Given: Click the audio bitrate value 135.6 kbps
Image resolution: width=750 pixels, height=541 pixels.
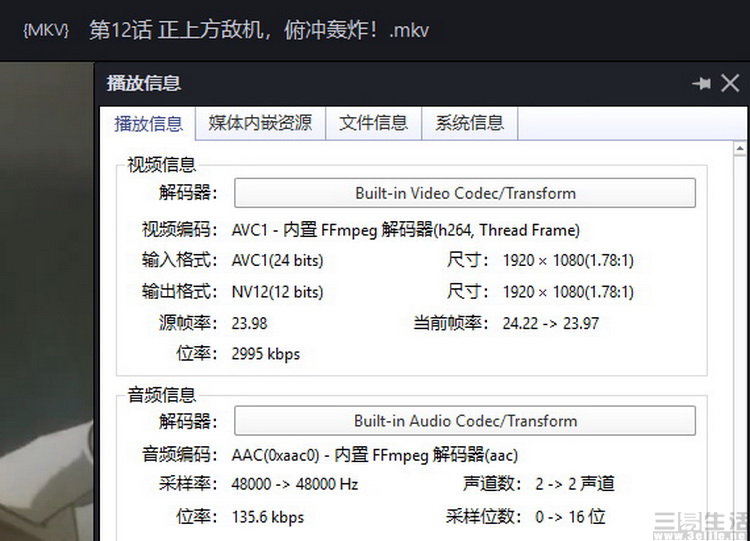Looking at the screenshot, I should coord(267,517).
